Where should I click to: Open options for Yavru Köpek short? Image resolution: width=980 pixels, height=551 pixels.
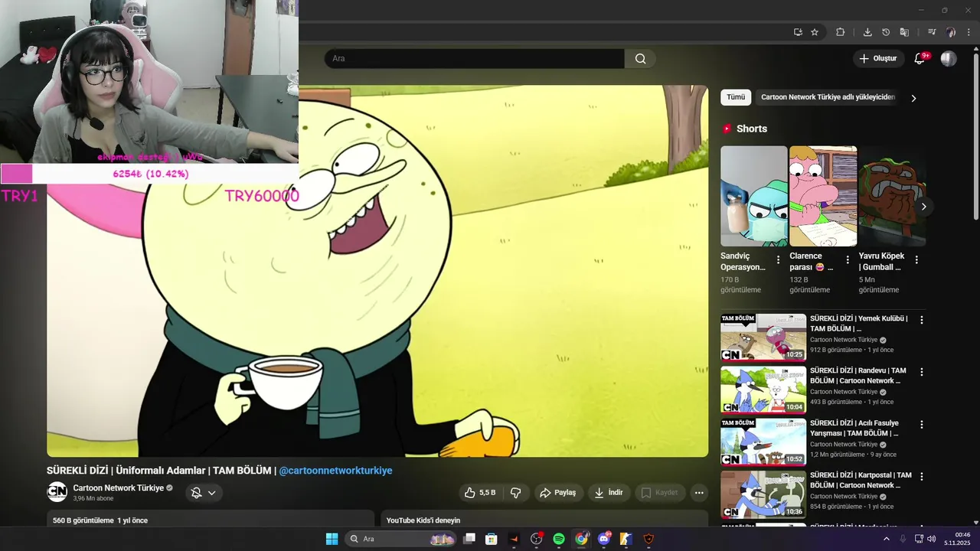[x=916, y=260]
